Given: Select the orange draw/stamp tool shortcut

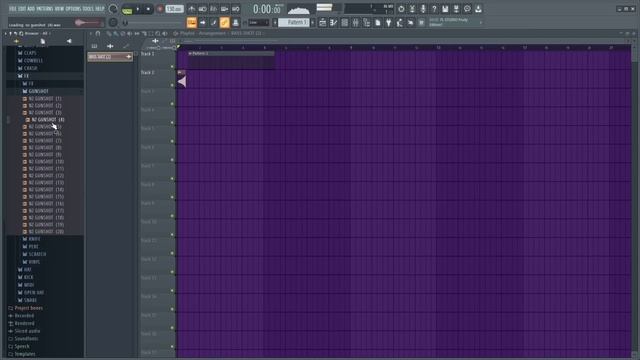Looking at the screenshot, I should coord(191,23).
